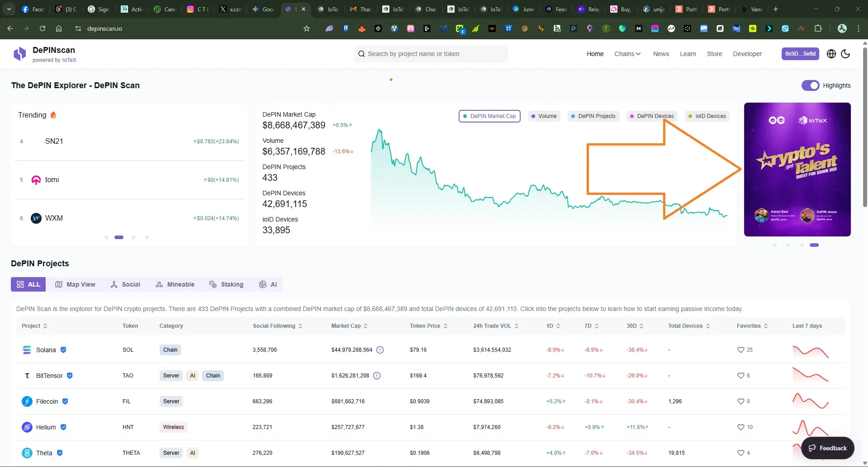Open the language globe icon
Screen dimensions: 868x467
[831, 54]
